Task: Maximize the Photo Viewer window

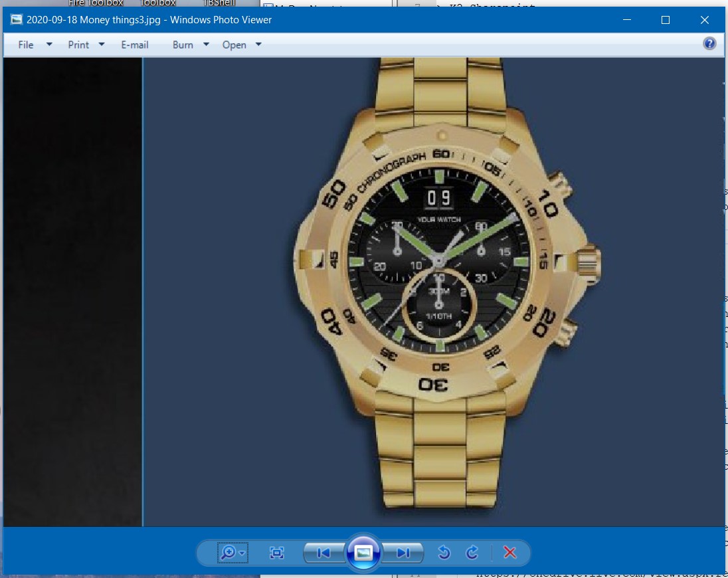Action: [665, 20]
